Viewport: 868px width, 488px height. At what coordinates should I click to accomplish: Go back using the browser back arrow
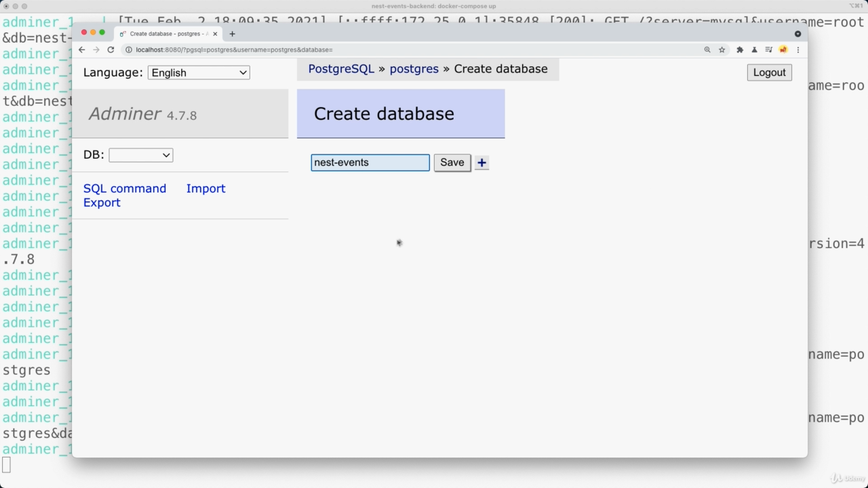tap(81, 49)
